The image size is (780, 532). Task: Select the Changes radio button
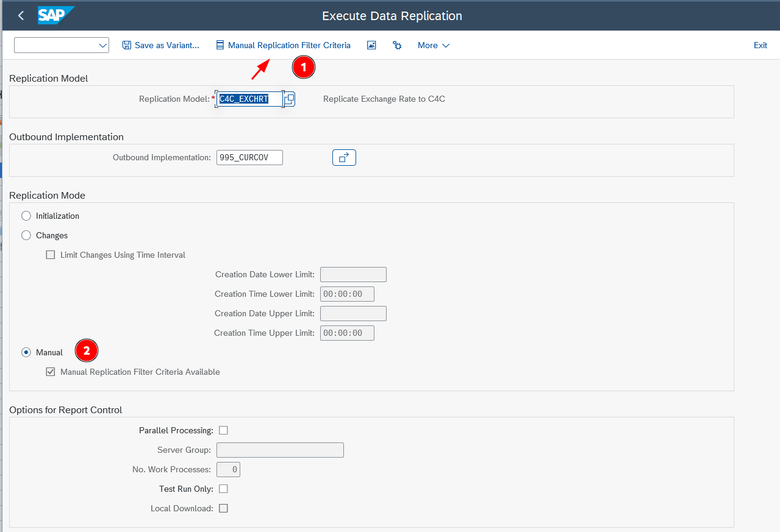click(26, 235)
